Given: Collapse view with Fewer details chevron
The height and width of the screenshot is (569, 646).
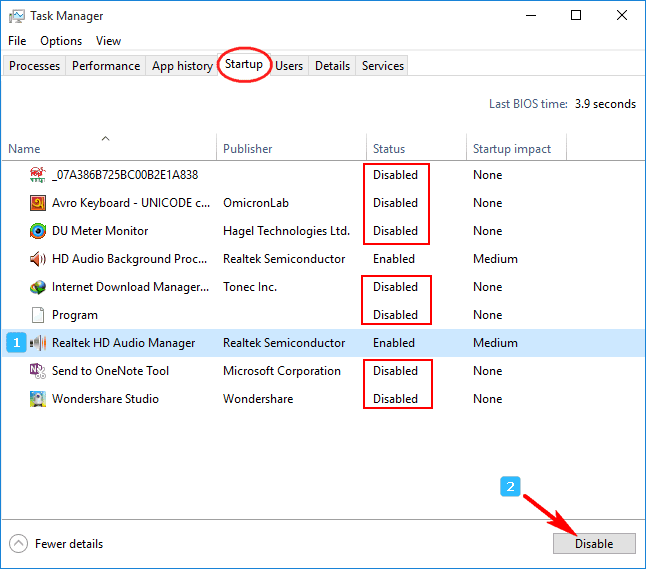Looking at the screenshot, I should click(18, 544).
